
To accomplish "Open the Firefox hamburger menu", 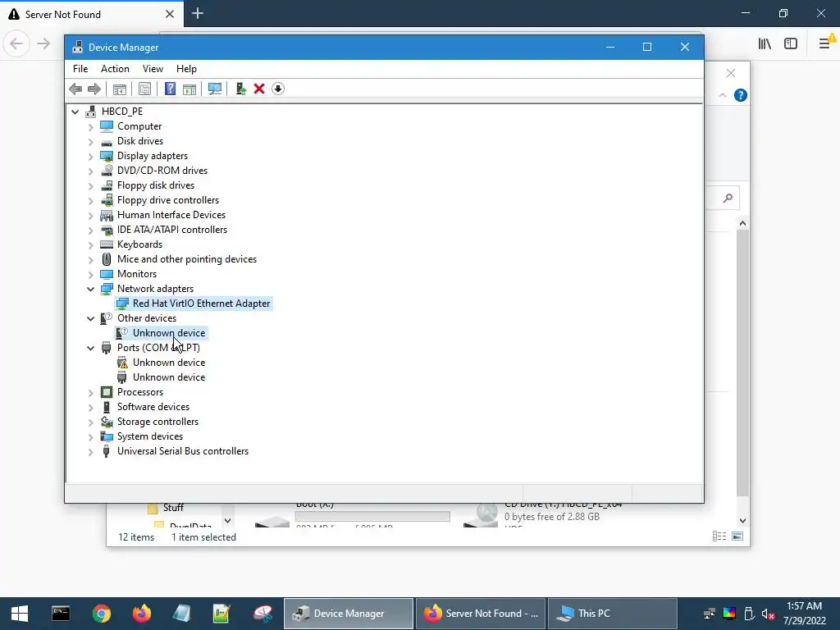I will click(x=825, y=43).
